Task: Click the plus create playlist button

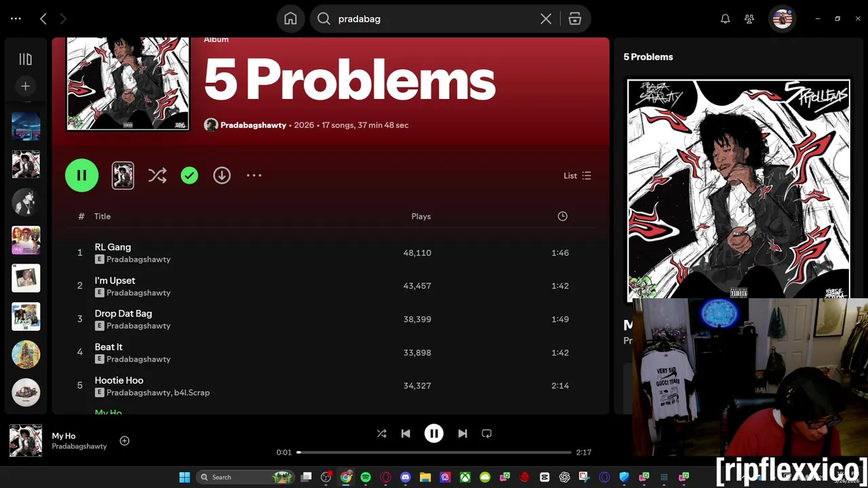Action: point(26,86)
